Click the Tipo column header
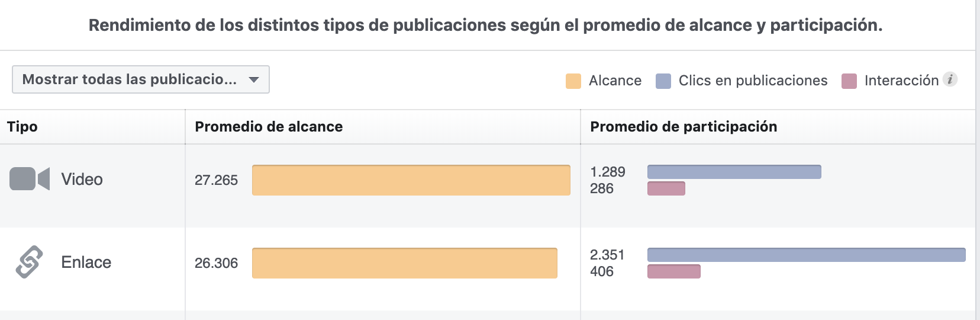 point(22,127)
